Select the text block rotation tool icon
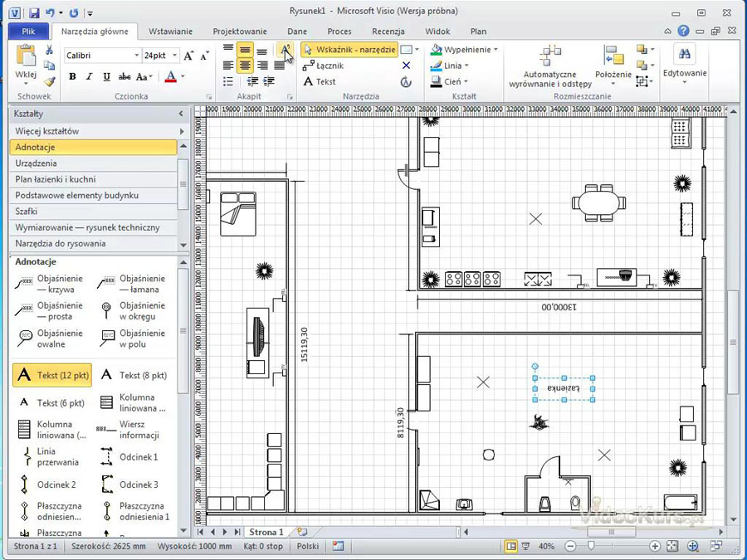Image resolution: width=747 pixels, height=560 pixels. [x=406, y=81]
